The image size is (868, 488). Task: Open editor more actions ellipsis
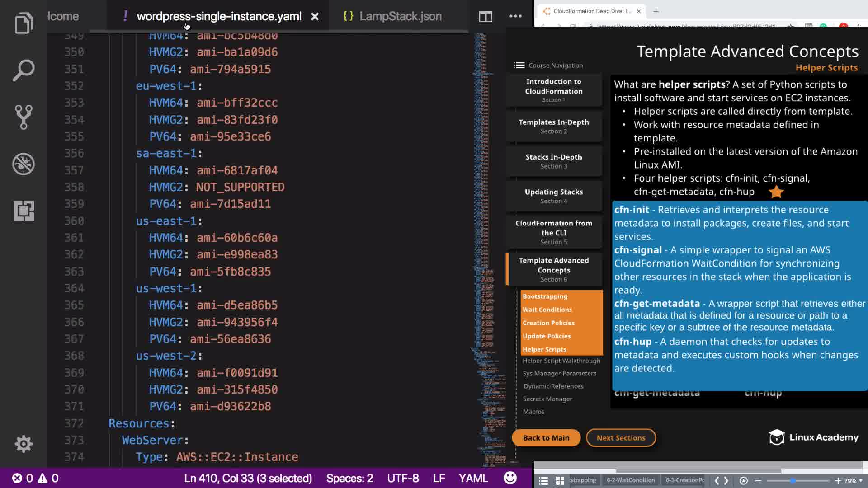point(515,16)
